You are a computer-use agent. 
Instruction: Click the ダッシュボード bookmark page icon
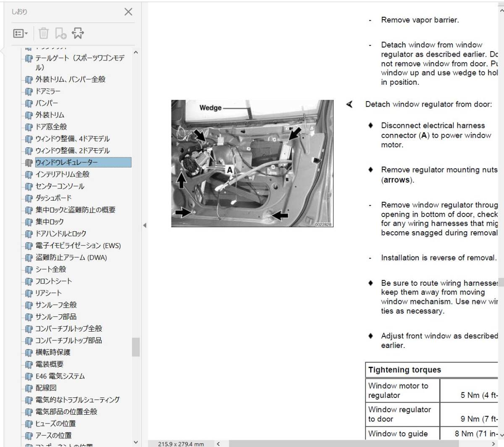(29, 198)
